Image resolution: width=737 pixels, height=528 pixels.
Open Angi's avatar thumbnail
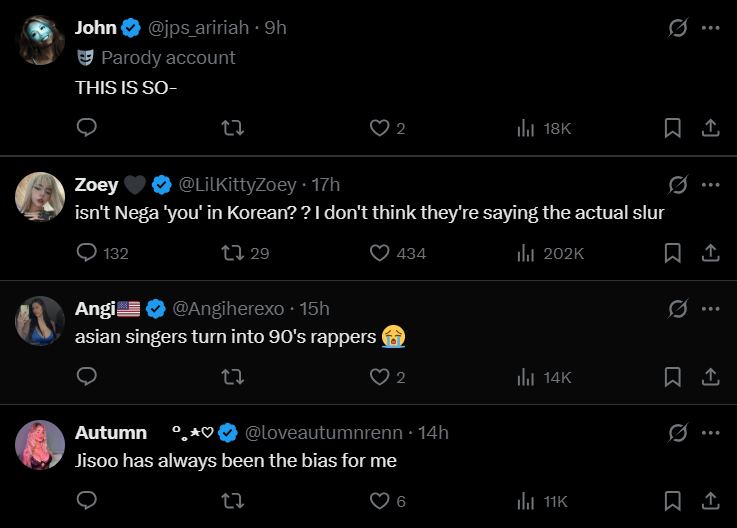pos(41,321)
